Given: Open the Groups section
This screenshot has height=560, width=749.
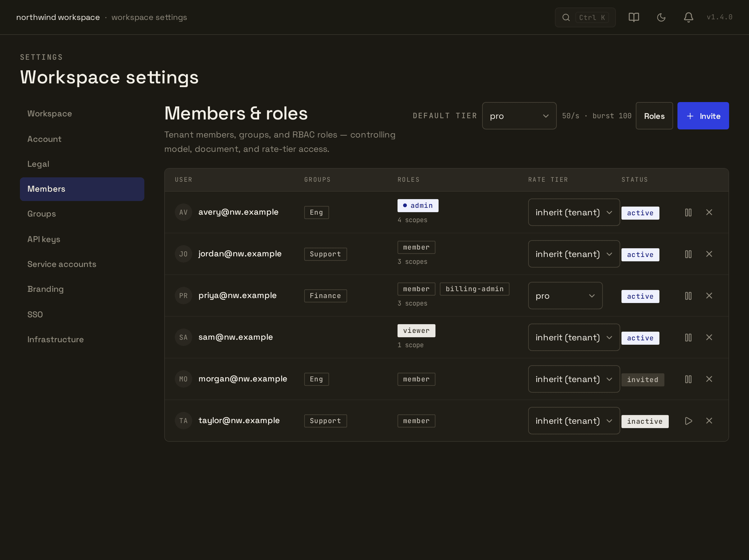Looking at the screenshot, I should (x=82, y=214).
